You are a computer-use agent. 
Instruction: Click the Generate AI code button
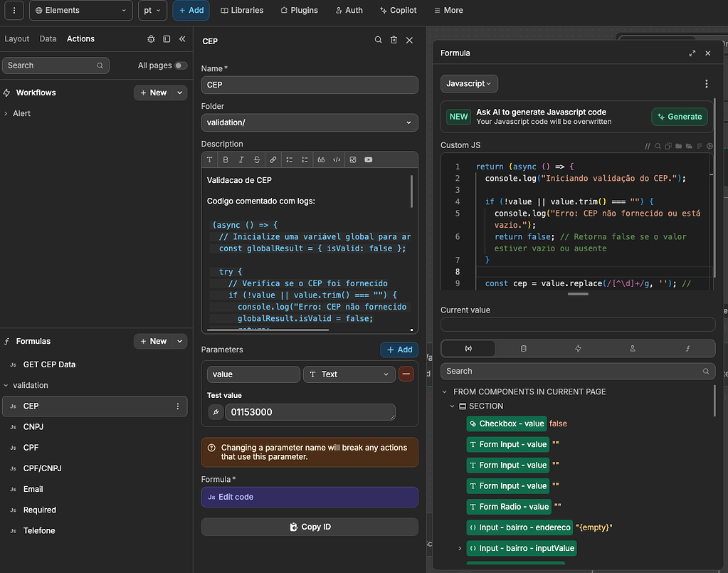(680, 117)
